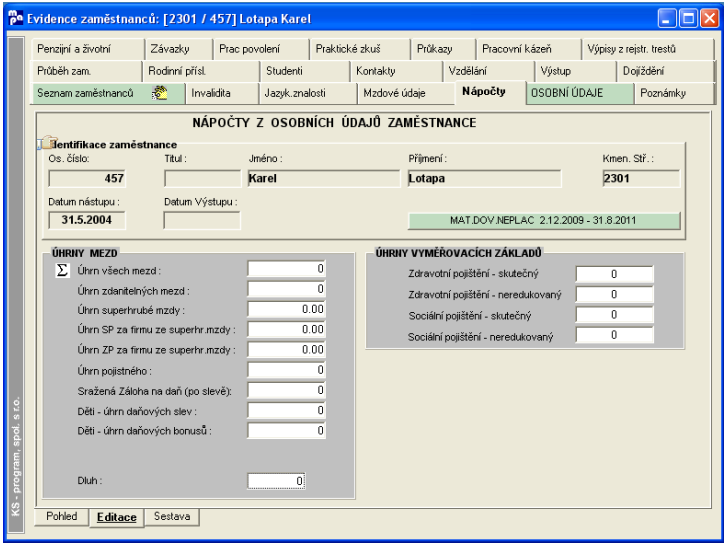
Task: Open the Mzdové údaje tab
Action: [406, 93]
